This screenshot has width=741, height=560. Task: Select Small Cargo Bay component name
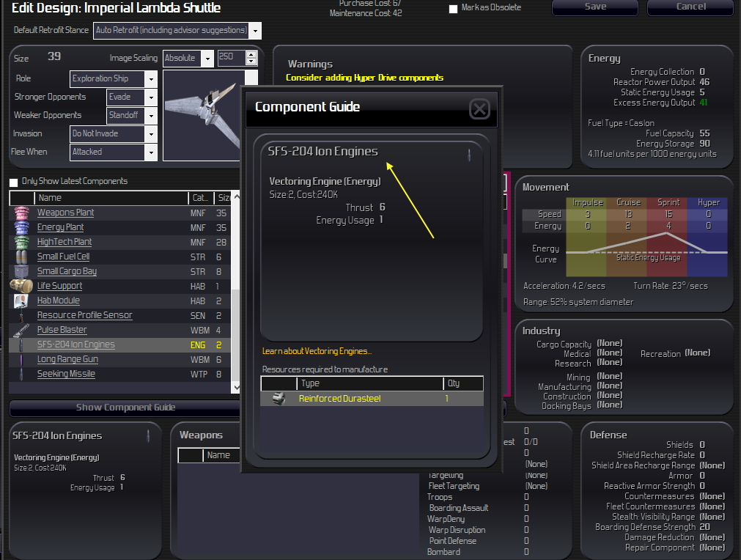[x=67, y=271]
